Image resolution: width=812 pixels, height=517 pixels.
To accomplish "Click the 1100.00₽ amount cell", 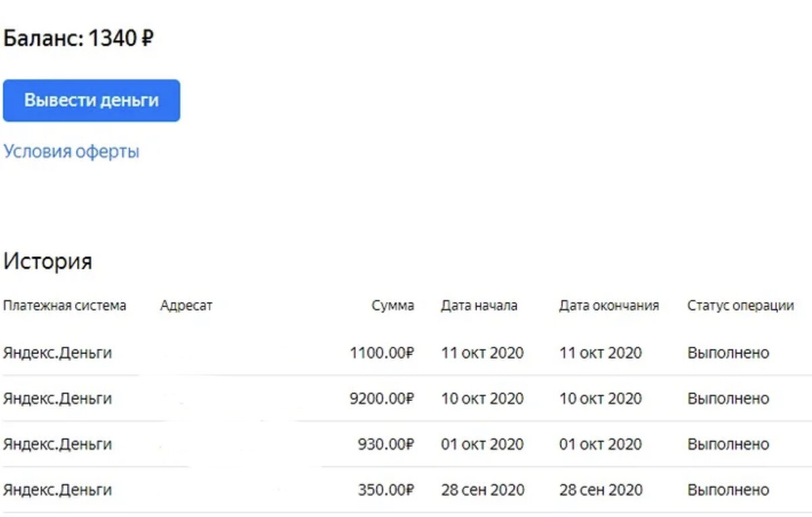I will [382, 353].
